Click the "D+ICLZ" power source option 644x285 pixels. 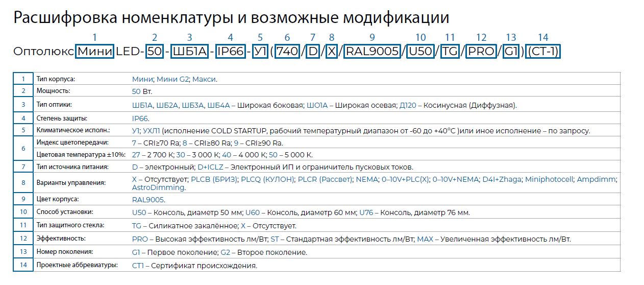pyautogui.click(x=210, y=167)
